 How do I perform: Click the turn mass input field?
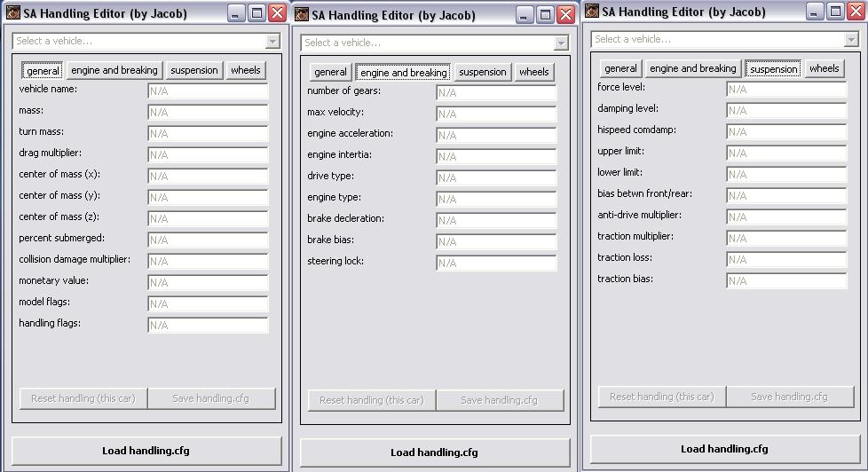pyautogui.click(x=208, y=133)
